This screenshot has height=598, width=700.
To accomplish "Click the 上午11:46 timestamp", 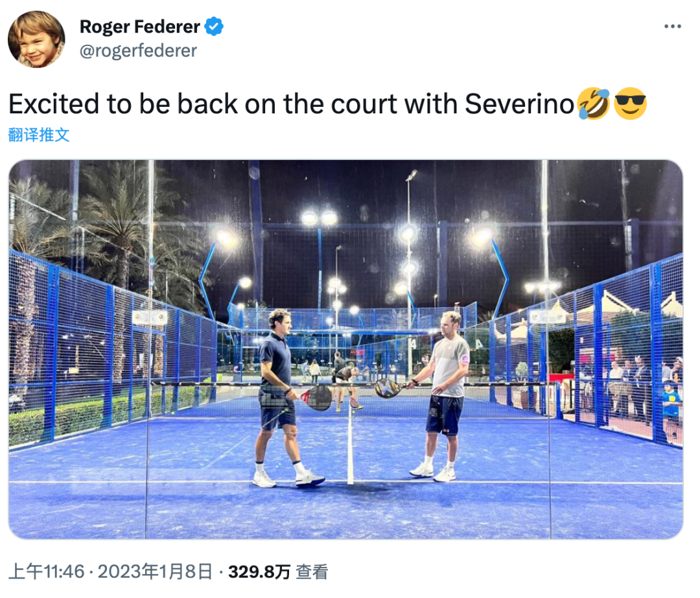I will [47, 571].
